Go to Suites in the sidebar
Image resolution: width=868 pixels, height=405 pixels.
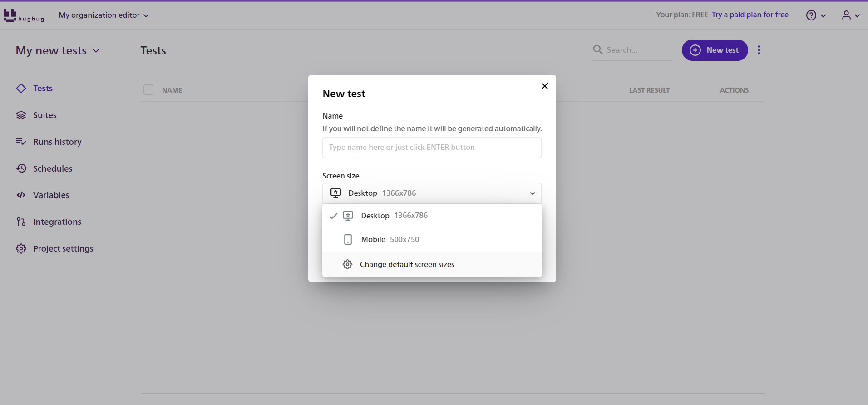[45, 115]
